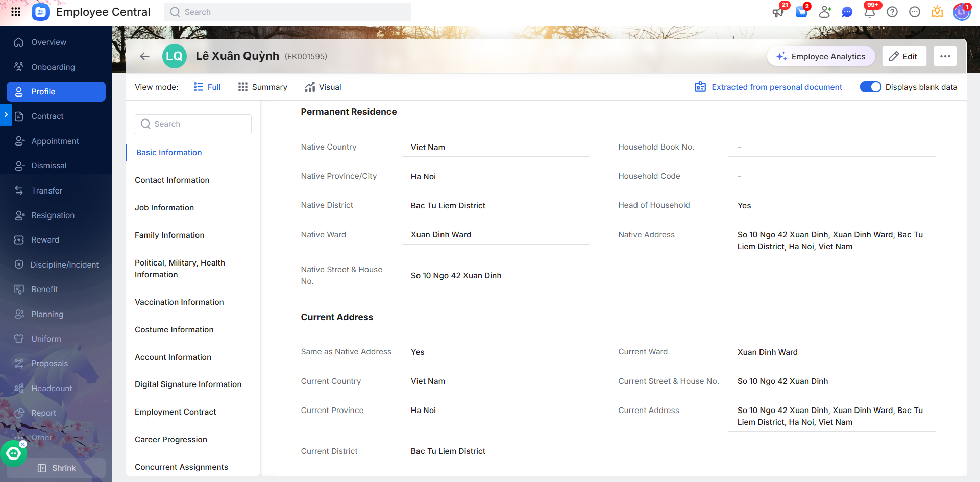Toggle Displays blank data switch
Image resolution: width=980 pixels, height=482 pixels.
[x=870, y=87]
